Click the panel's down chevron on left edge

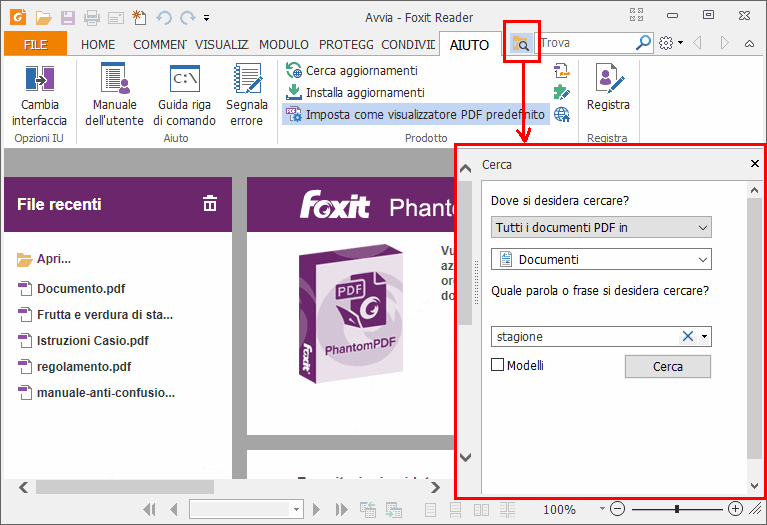pos(466,457)
